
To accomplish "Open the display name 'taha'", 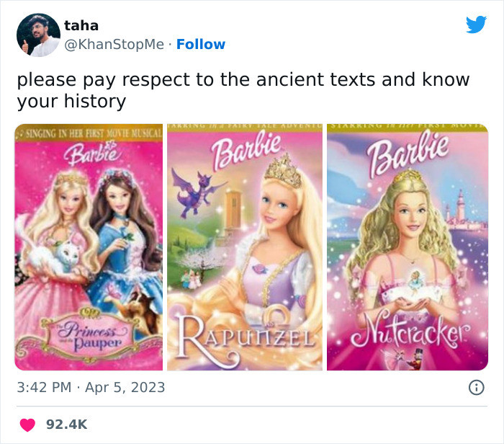I will (81, 25).
